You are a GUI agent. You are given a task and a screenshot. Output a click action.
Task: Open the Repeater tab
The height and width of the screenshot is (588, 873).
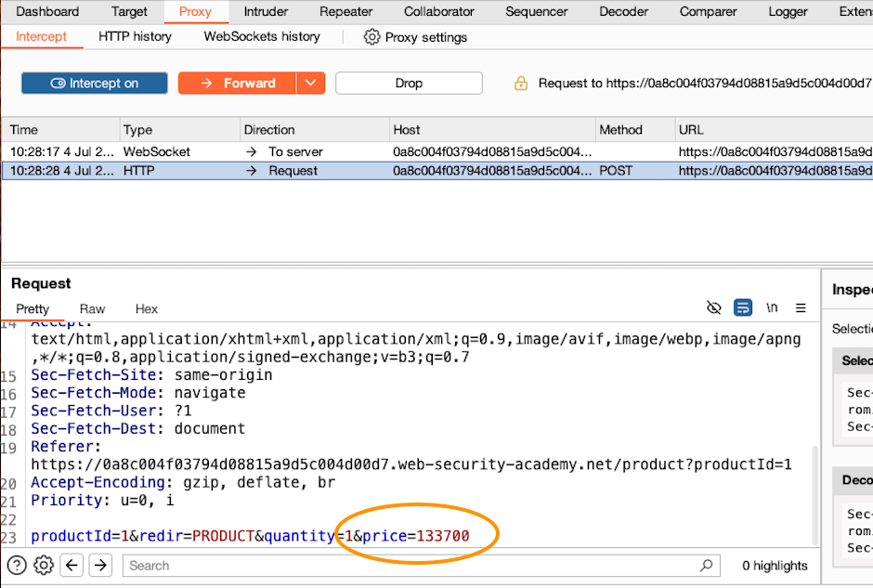345,12
